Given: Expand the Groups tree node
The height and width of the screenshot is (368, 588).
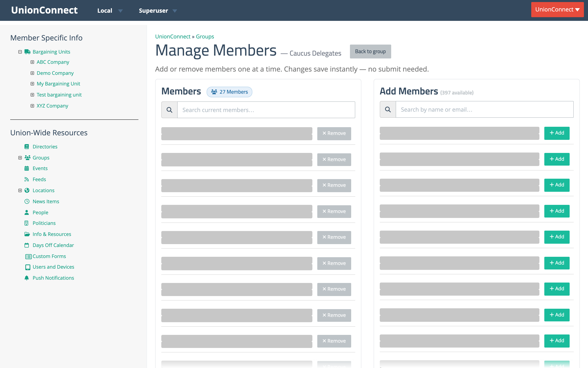Looking at the screenshot, I should click(20, 158).
